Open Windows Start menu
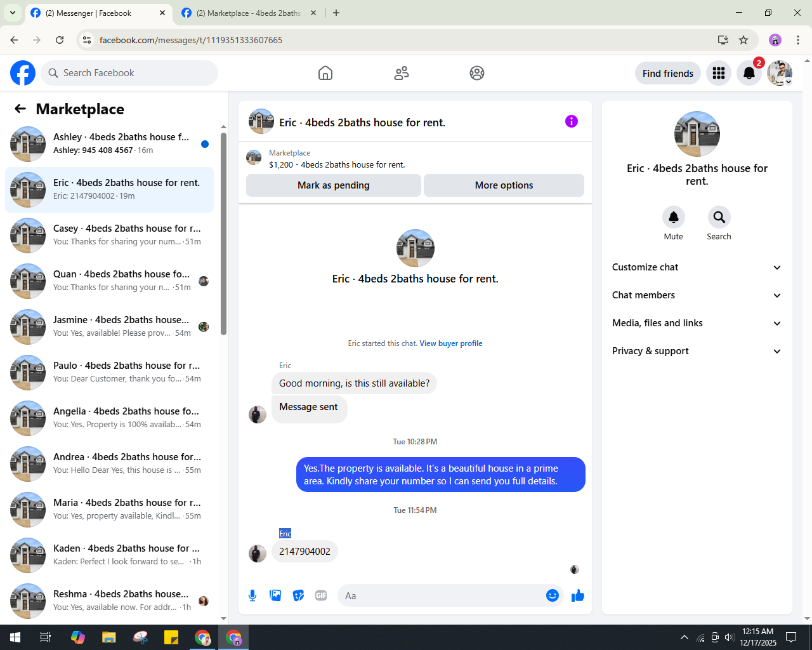The width and height of the screenshot is (812, 650). tap(15, 637)
